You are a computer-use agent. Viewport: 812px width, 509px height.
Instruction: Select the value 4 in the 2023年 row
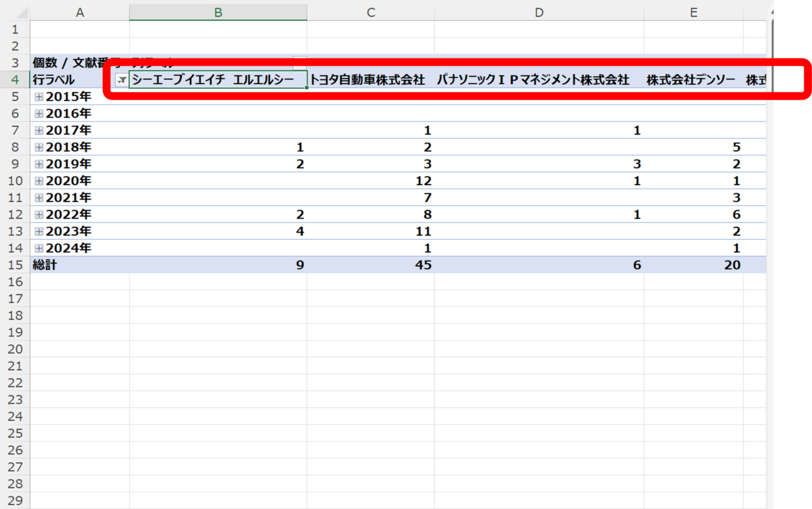(x=218, y=231)
